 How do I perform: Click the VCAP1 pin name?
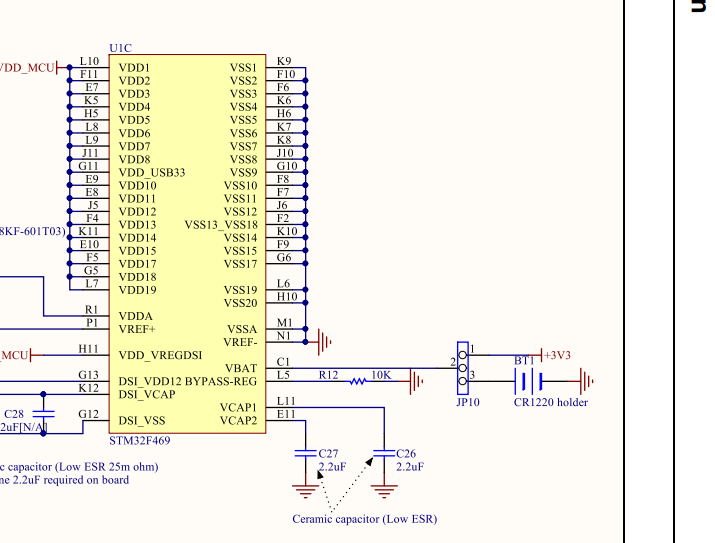(238, 408)
